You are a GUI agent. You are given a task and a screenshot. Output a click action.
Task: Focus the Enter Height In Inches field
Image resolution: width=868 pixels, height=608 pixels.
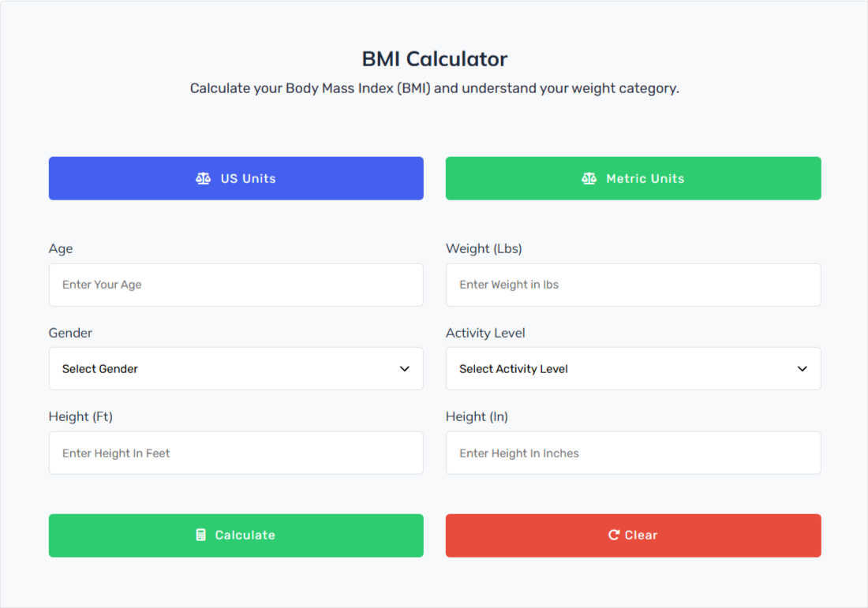tap(634, 453)
